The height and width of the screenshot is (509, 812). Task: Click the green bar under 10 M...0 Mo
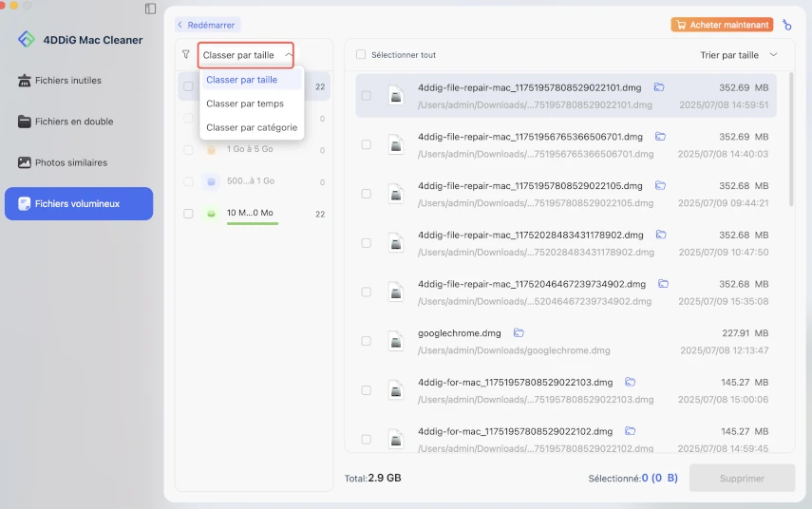pyautogui.click(x=253, y=224)
